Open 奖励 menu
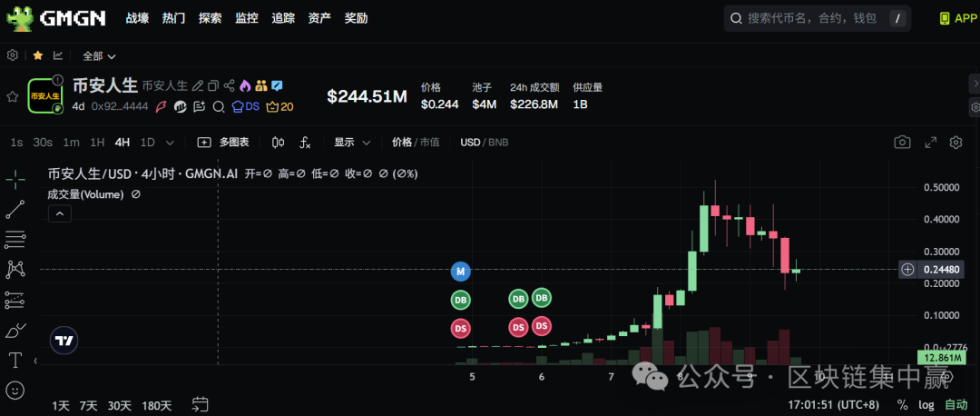Viewport: 980px width, 416px height. pos(357,18)
